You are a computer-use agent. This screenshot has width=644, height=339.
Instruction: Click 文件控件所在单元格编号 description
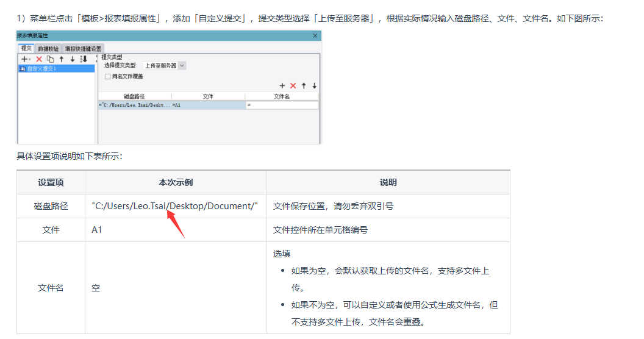pyautogui.click(x=320, y=230)
